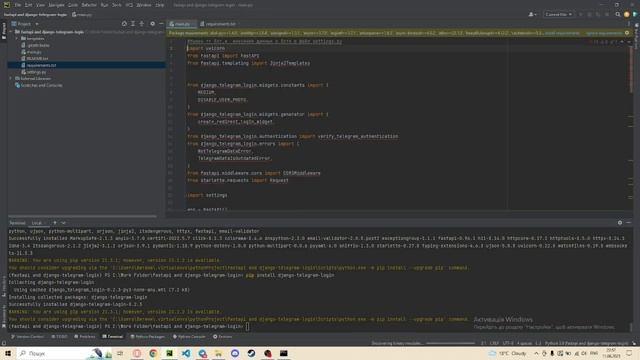Image resolution: width=640 pixels, height=360 pixels.
Task: Open the Tools menu
Action: pyautogui.click(x=117, y=5)
